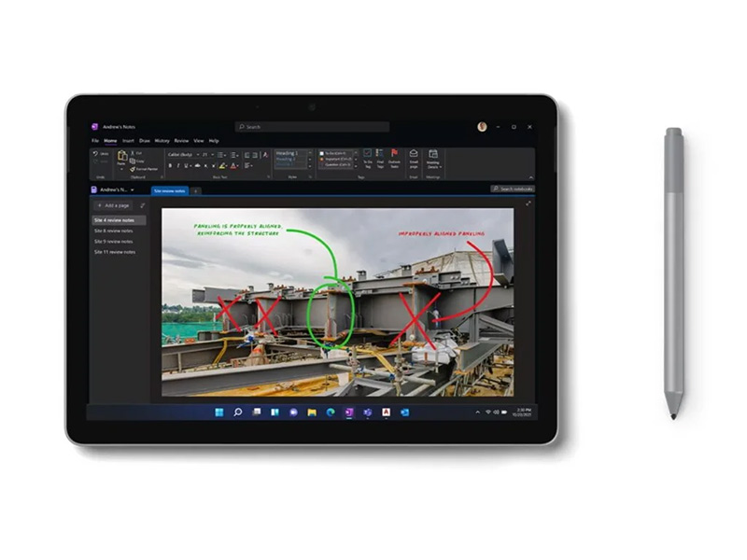Expand the Andrew's Notebook dropdown
This screenshot has width=747, height=560.
(132, 190)
